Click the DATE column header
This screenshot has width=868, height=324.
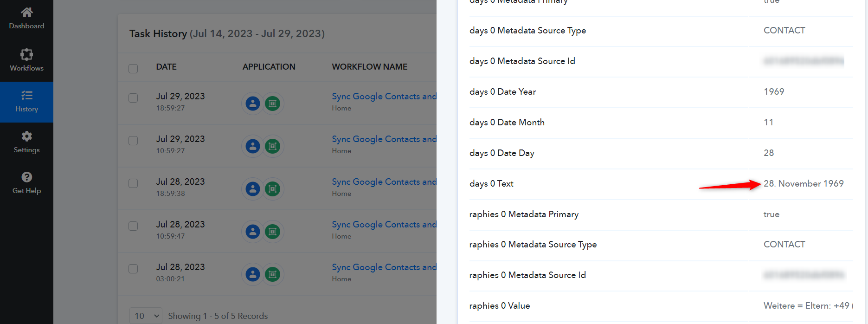166,67
